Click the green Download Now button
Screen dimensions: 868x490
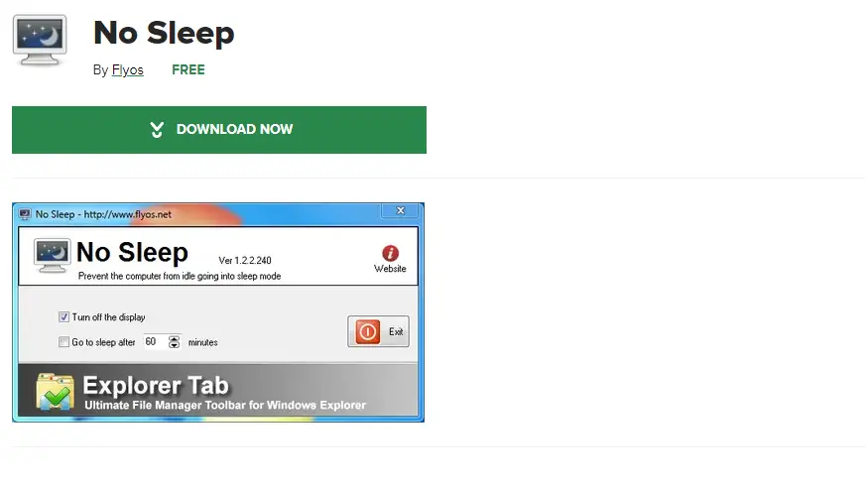(219, 130)
